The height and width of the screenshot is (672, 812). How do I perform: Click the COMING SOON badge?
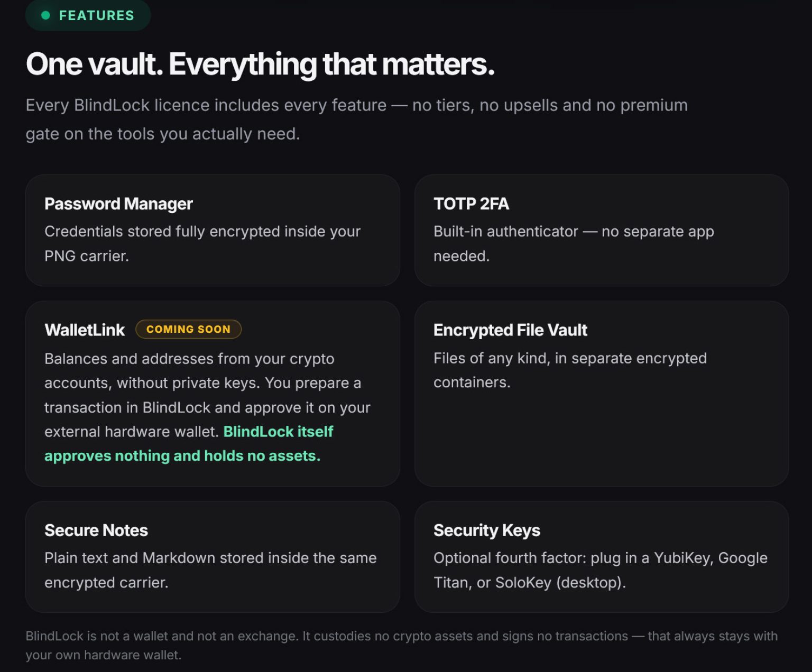pyautogui.click(x=188, y=329)
